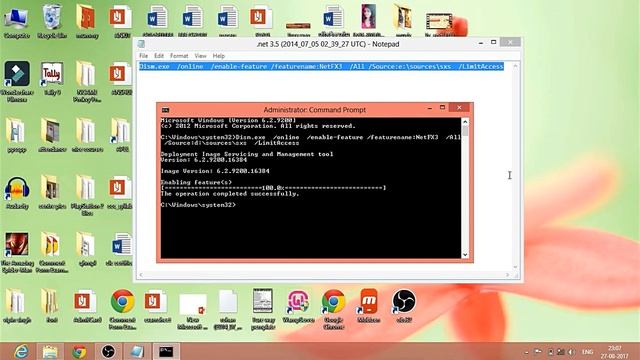
Task: Click the Notepad horizontal scroll left arrow
Action: click(x=141, y=275)
